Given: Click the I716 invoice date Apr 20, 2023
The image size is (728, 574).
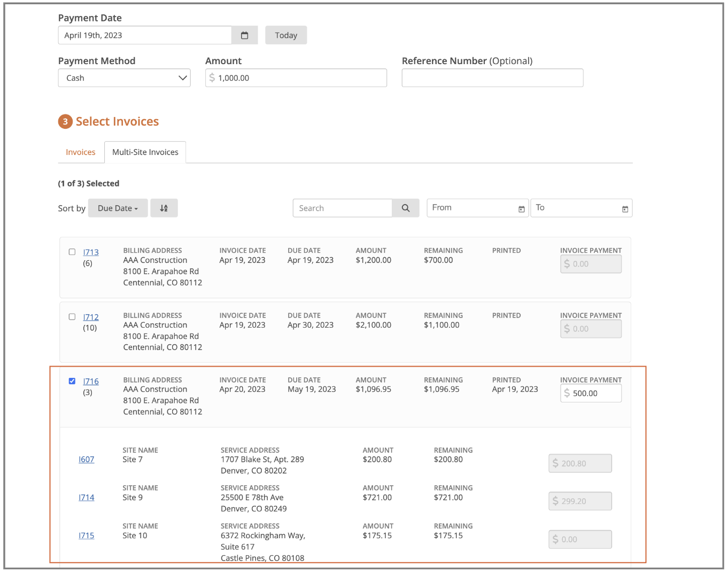Looking at the screenshot, I should [x=242, y=390].
